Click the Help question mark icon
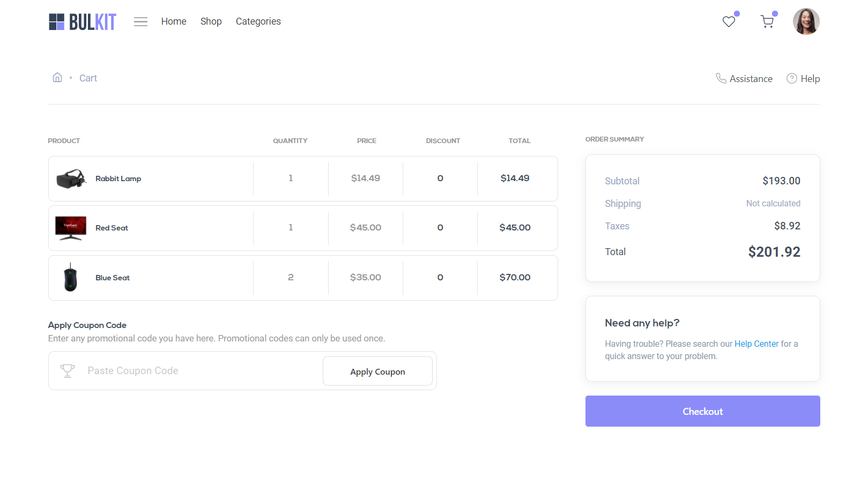This screenshot has height=484, width=868. click(791, 79)
